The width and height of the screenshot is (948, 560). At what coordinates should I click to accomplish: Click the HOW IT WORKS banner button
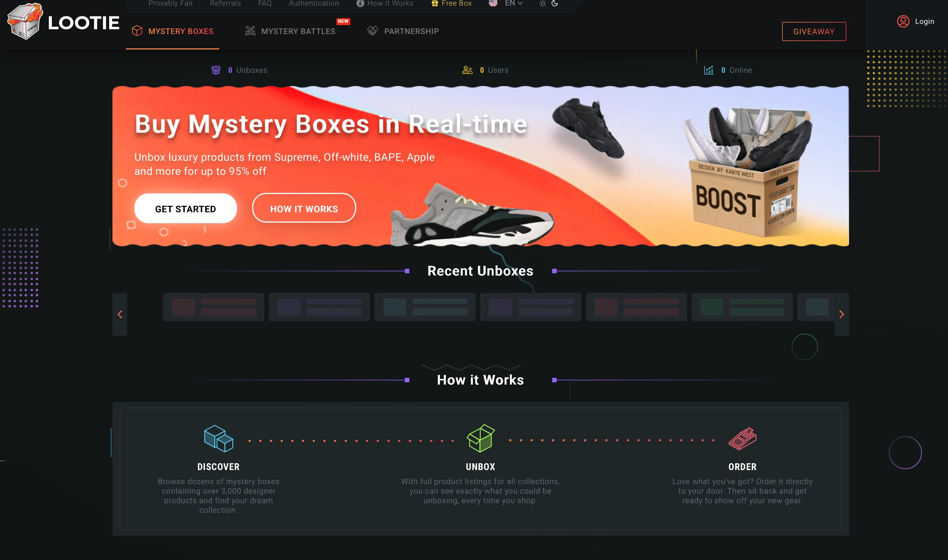[x=304, y=208]
